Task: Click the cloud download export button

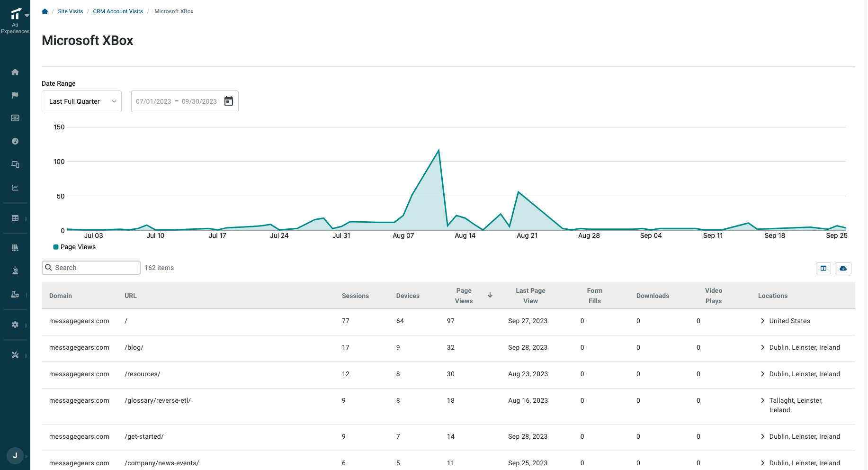Action: pos(843,268)
